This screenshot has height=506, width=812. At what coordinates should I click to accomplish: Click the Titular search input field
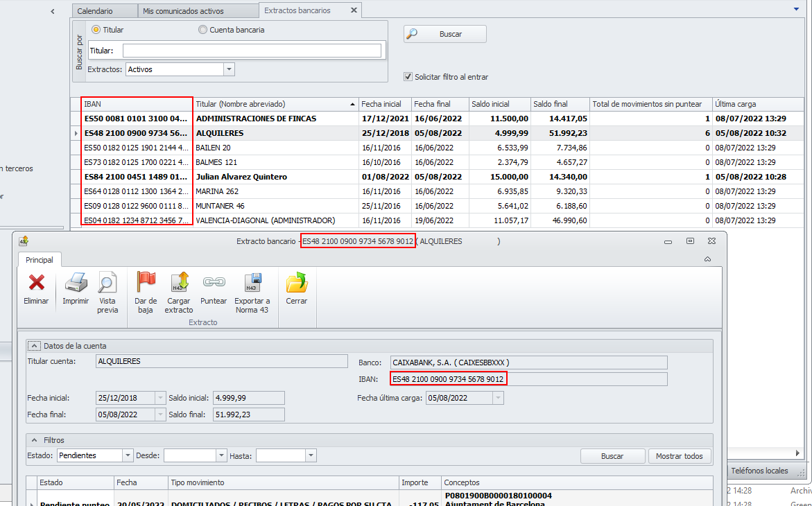(x=252, y=51)
